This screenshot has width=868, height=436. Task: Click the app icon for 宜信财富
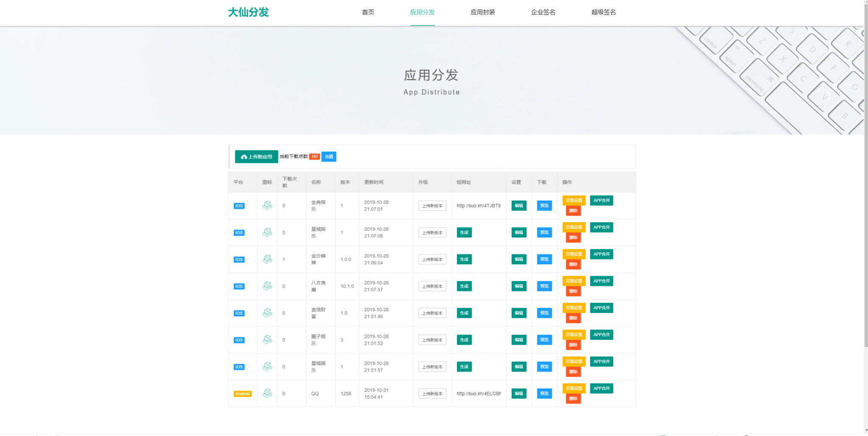point(267,313)
